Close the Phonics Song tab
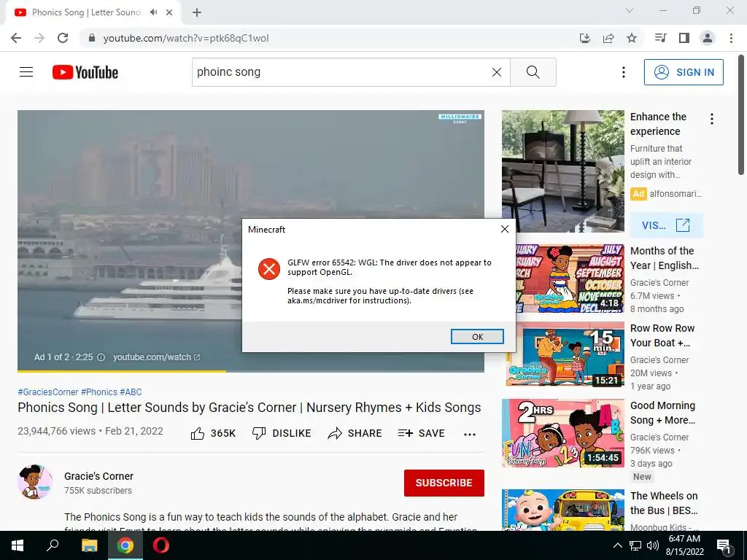 tap(169, 12)
